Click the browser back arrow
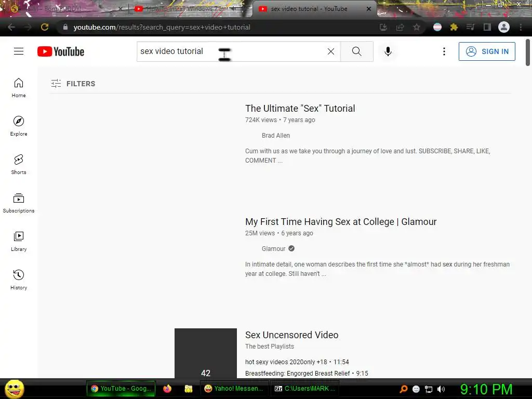Image resolution: width=532 pixels, height=399 pixels. [x=11, y=27]
